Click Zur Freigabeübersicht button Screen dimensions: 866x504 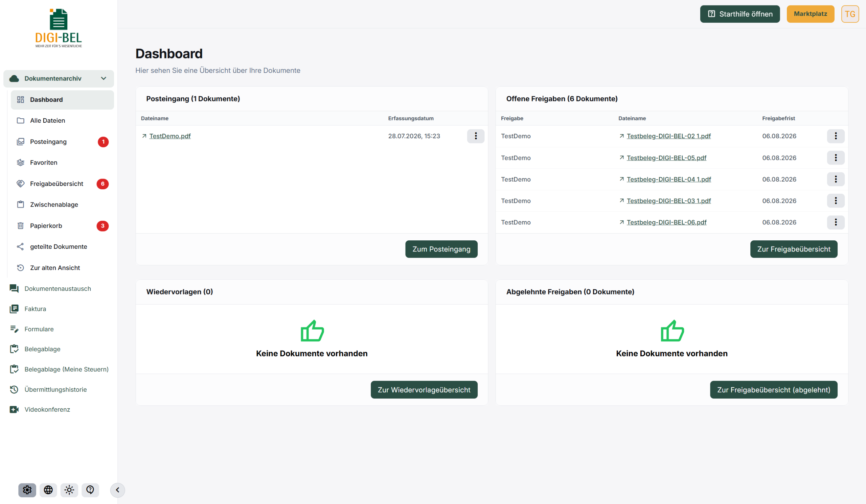click(x=794, y=249)
